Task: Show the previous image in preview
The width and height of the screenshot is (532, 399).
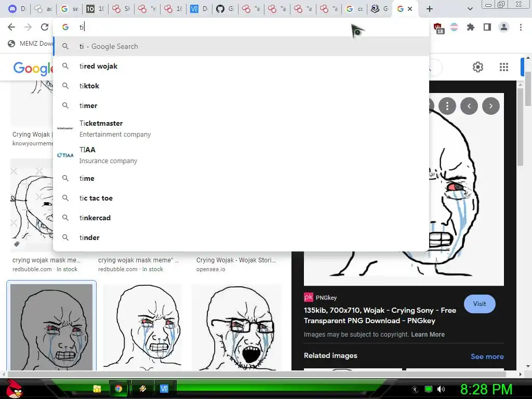Action: coord(469,106)
